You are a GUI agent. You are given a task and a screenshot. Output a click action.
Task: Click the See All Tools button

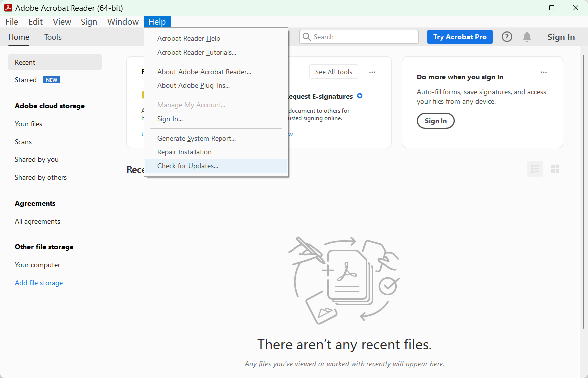click(x=333, y=72)
